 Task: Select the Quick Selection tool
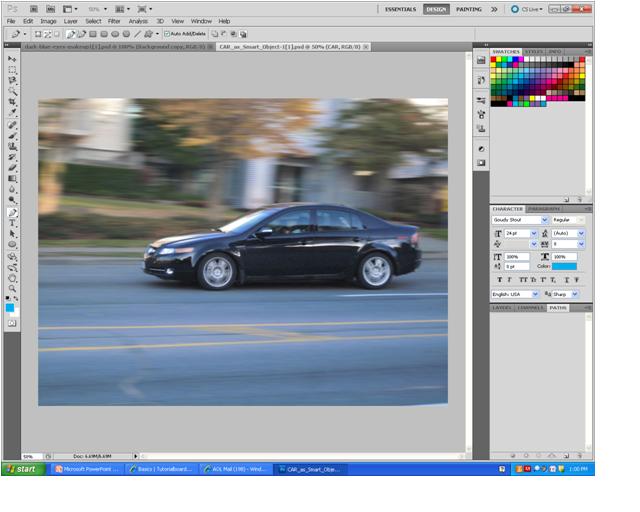click(x=12, y=91)
